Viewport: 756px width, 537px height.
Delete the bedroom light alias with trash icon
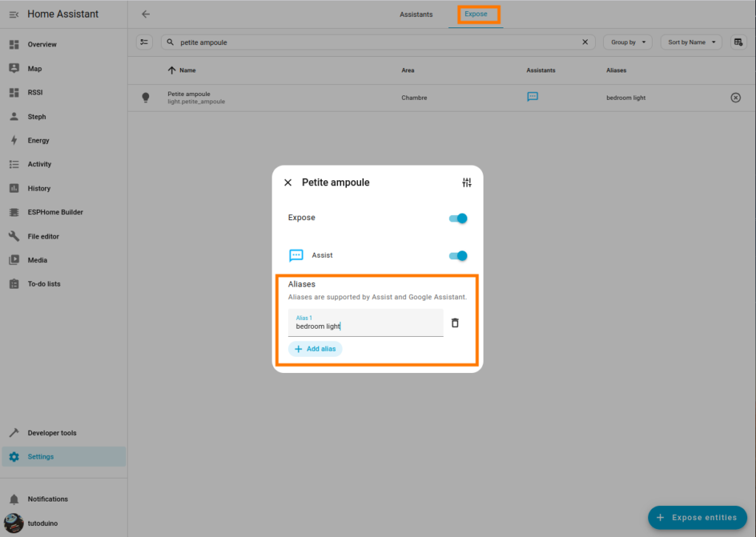455,323
